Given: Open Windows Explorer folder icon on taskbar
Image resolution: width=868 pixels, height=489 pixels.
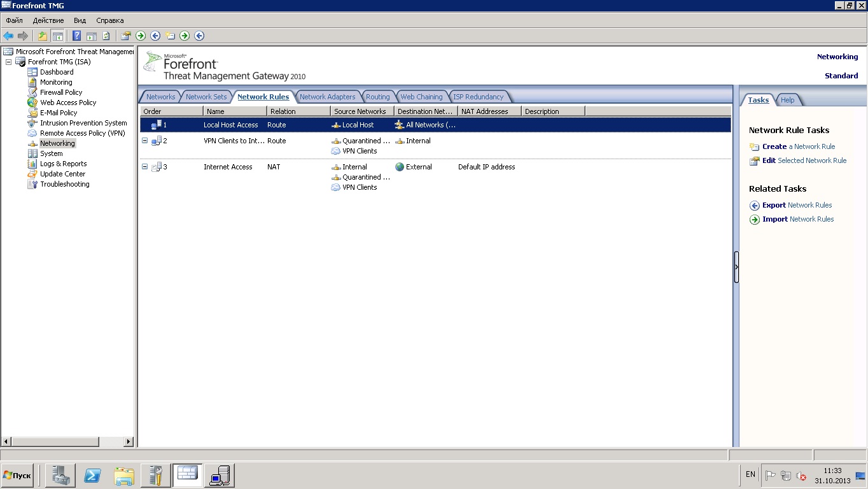Looking at the screenshot, I should pyautogui.click(x=124, y=476).
